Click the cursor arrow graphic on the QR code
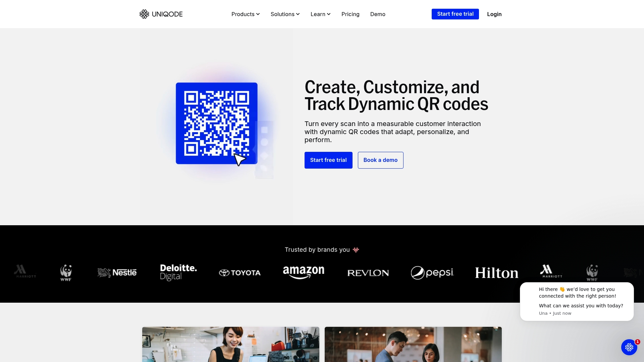 tap(239, 160)
